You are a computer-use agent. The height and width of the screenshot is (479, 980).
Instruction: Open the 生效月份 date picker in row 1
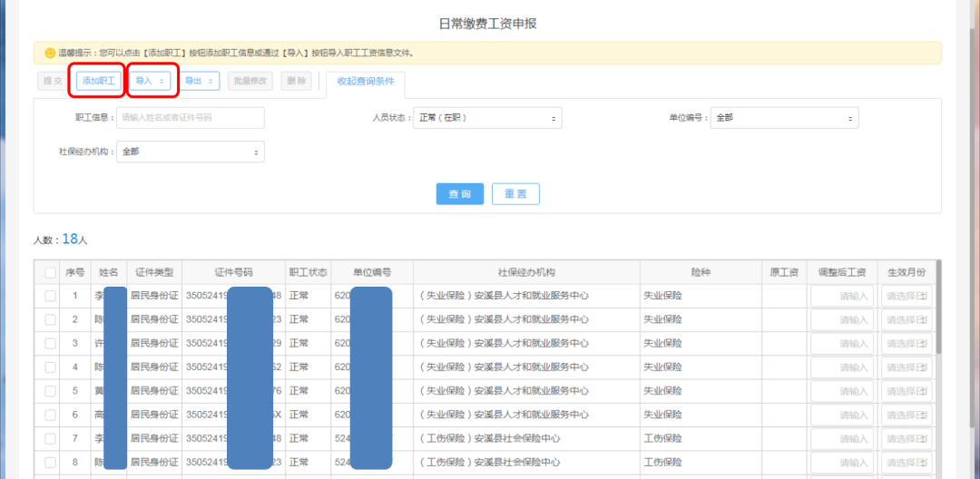tap(906, 296)
